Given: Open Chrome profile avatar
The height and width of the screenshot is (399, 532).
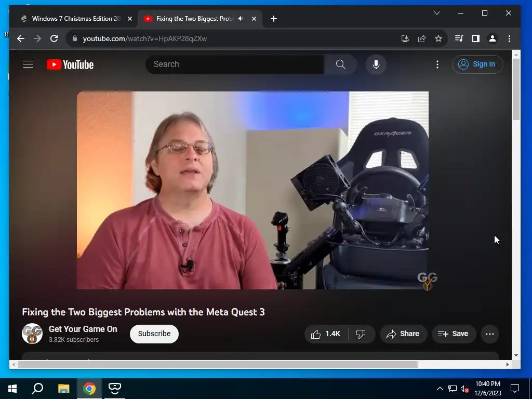Looking at the screenshot, I should point(493,38).
